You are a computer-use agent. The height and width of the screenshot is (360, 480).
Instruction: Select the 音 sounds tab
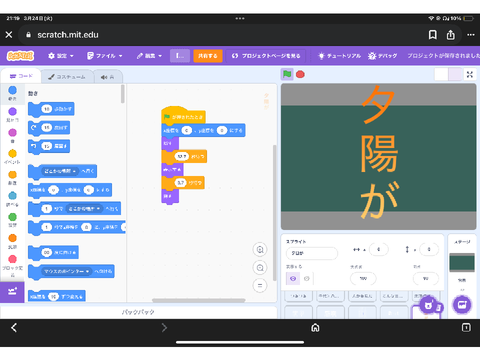pos(108,77)
